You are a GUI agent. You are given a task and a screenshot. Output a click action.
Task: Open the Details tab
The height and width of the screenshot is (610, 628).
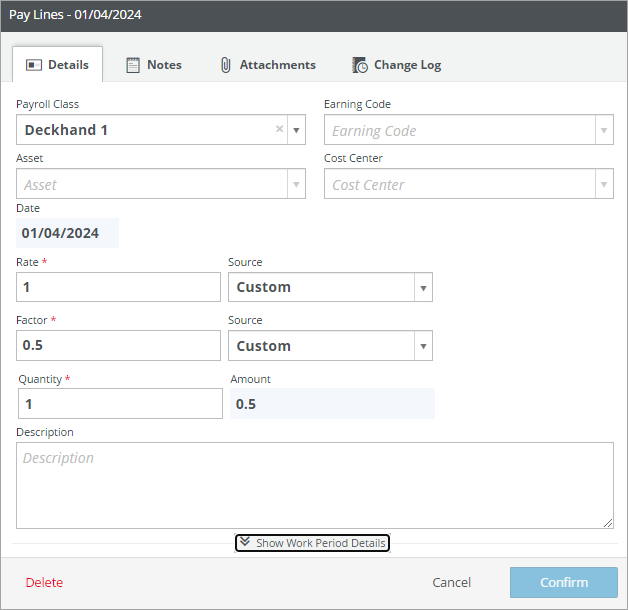pos(57,64)
